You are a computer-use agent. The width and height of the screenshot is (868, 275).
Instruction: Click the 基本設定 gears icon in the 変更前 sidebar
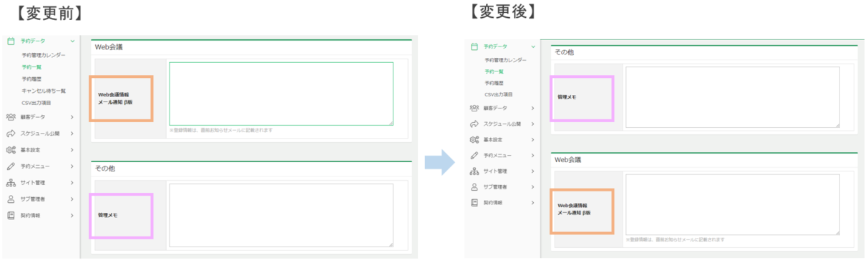click(11, 150)
